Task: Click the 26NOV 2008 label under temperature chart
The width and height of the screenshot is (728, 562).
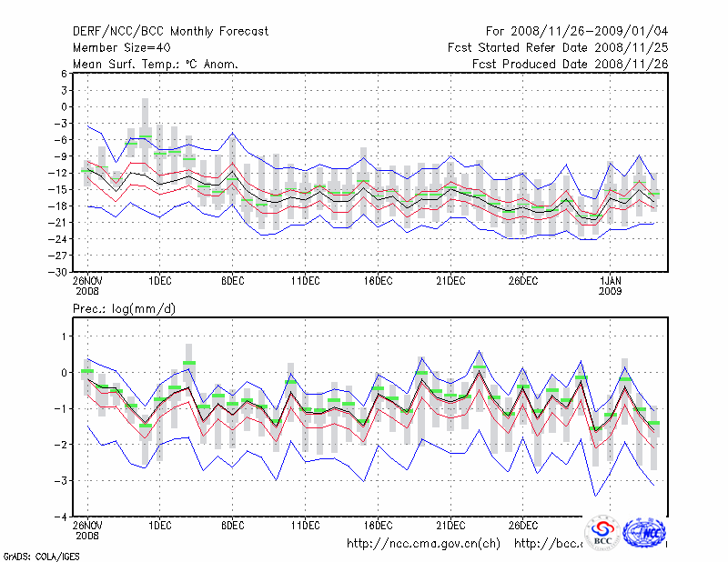Action: click(87, 286)
